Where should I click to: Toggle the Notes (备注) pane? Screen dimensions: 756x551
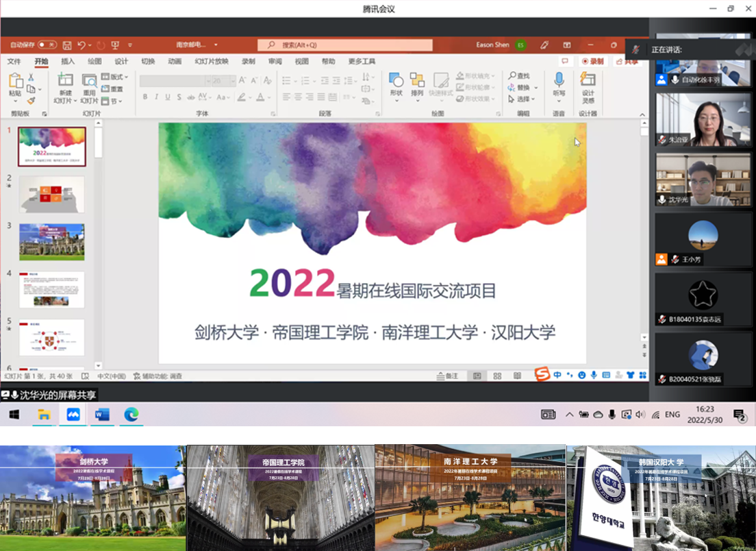click(448, 376)
